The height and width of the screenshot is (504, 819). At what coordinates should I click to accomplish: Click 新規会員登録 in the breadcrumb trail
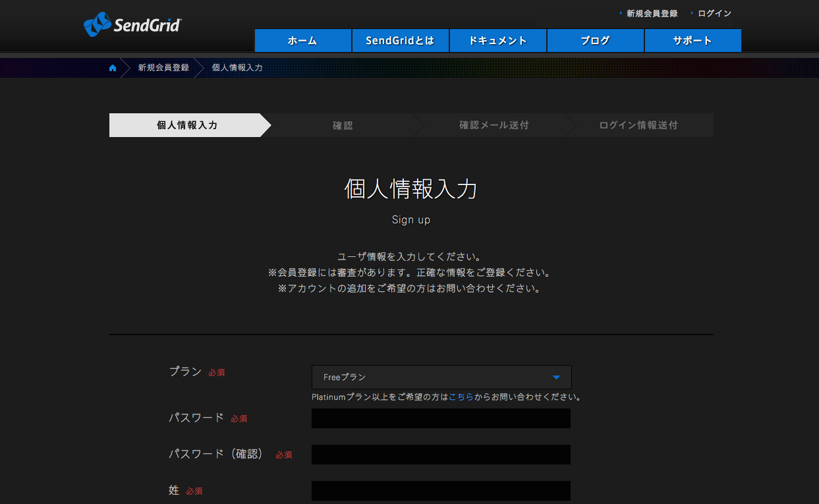click(163, 68)
